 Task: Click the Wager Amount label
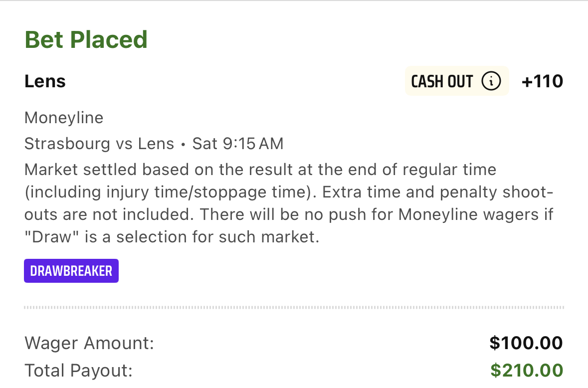tap(89, 343)
